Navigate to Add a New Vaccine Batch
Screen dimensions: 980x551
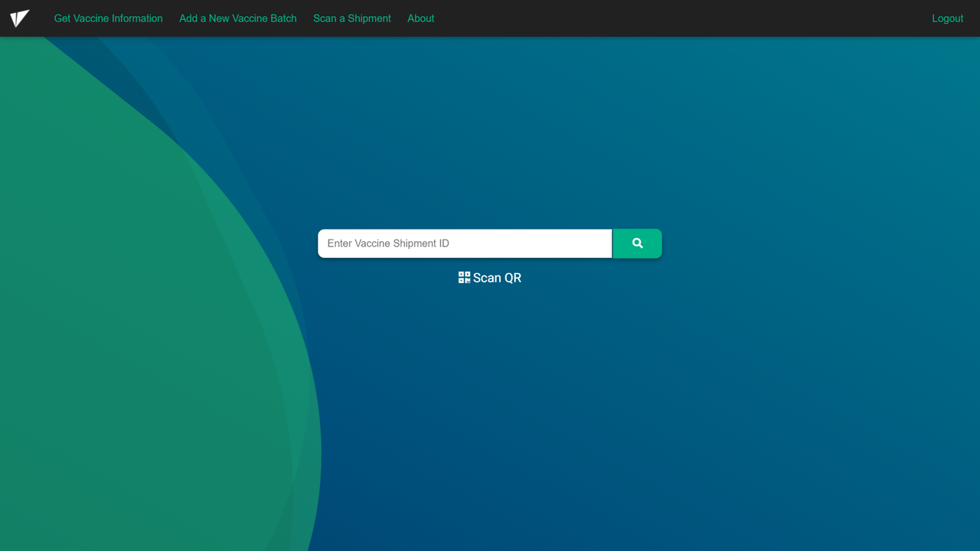pyautogui.click(x=237, y=18)
